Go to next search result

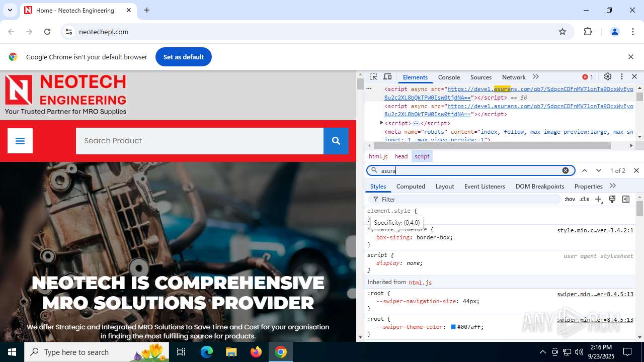coord(599,170)
